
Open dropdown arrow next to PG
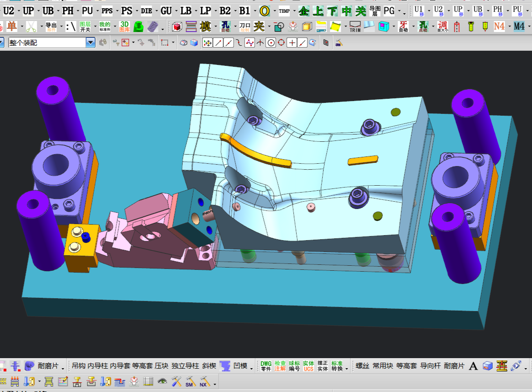tap(399, 11)
